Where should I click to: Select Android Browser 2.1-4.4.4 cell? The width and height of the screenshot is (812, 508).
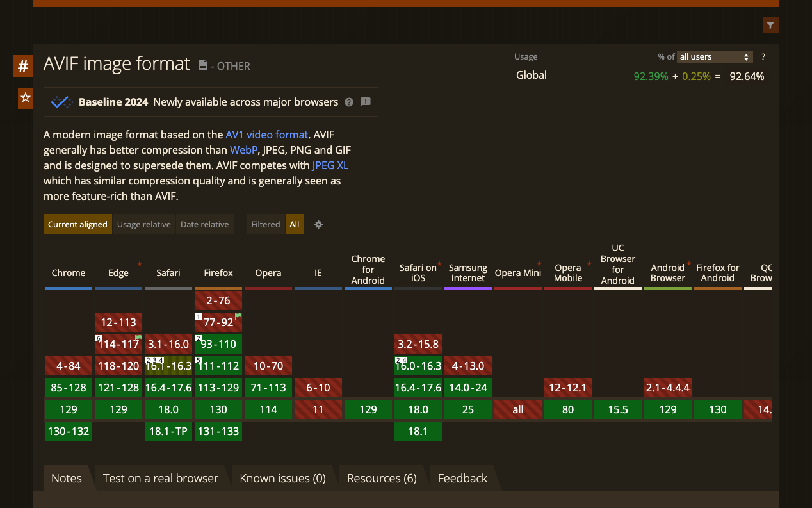(668, 388)
